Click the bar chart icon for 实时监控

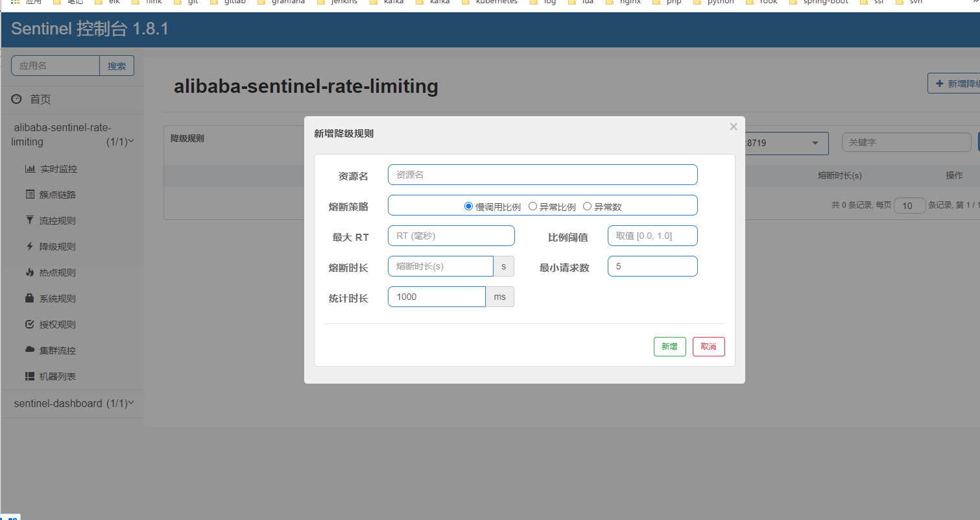pos(30,169)
